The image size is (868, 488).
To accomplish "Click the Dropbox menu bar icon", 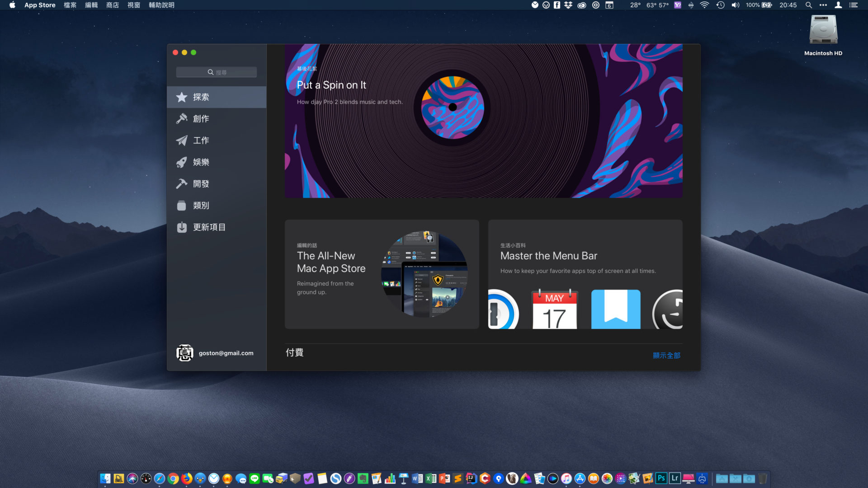I will [568, 5].
